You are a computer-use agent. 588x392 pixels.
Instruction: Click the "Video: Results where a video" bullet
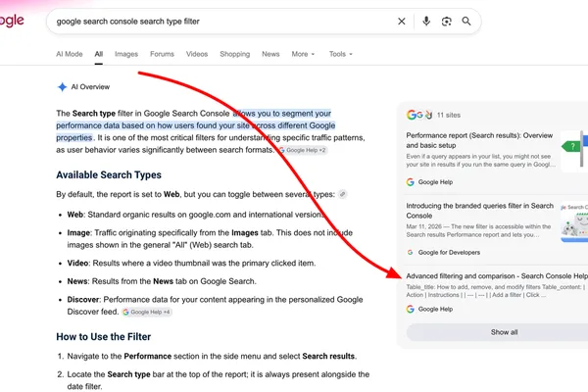191,264
